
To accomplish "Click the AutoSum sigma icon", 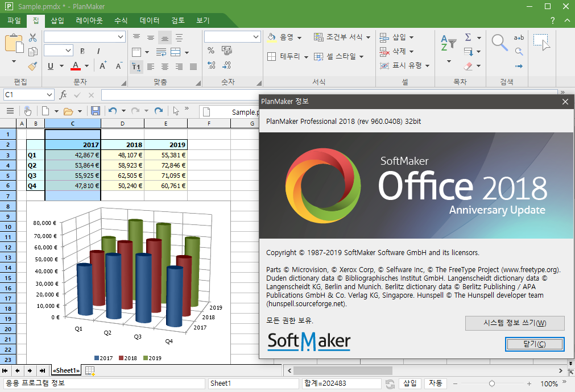I will 468,37.
